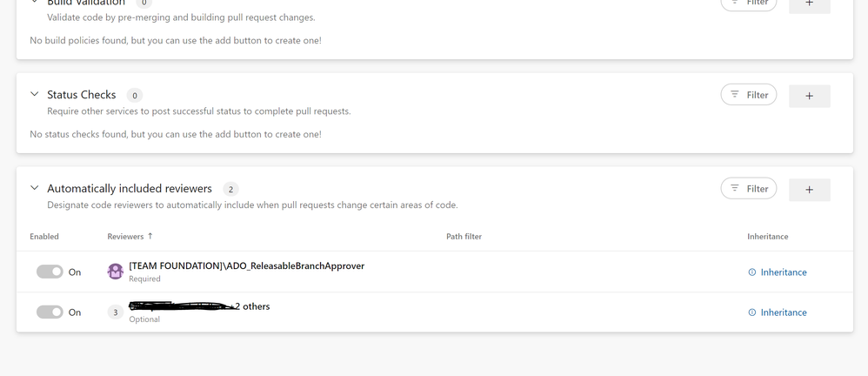Collapse the Build Validation section
The image size is (868, 376).
tap(35, 3)
